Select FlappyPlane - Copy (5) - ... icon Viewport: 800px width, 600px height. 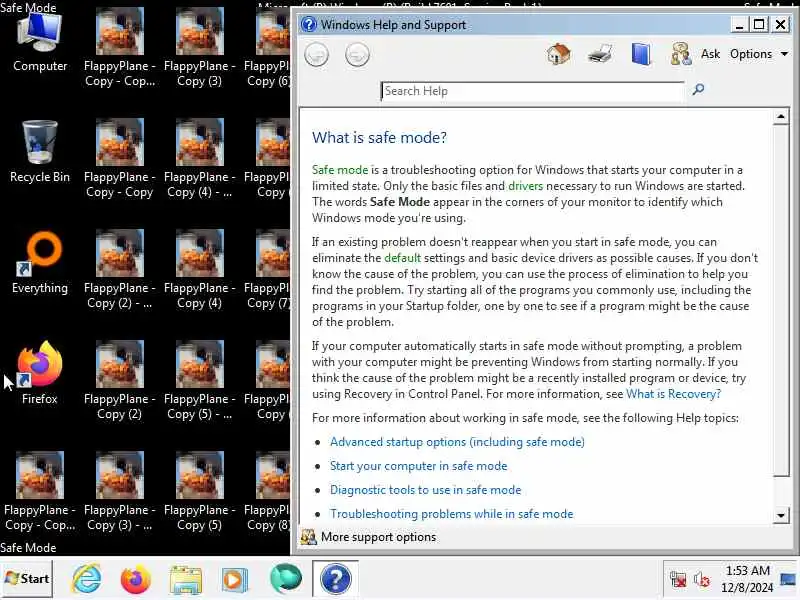click(199, 381)
